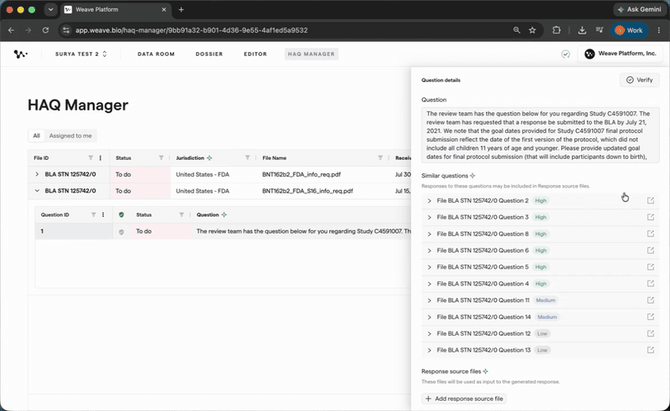Click the sparkle icon beside Response source files

(485, 371)
